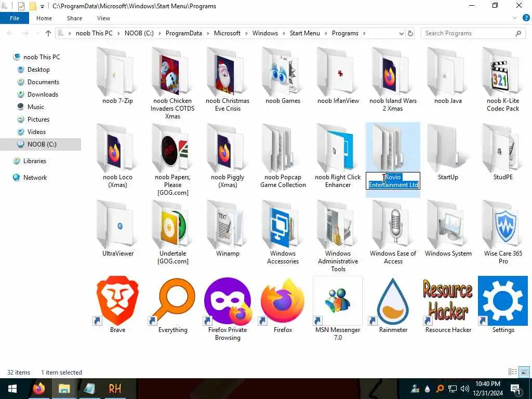Select the Firefox shortcut
Image resolution: width=532 pixels, height=399 pixels.
coord(283,304)
